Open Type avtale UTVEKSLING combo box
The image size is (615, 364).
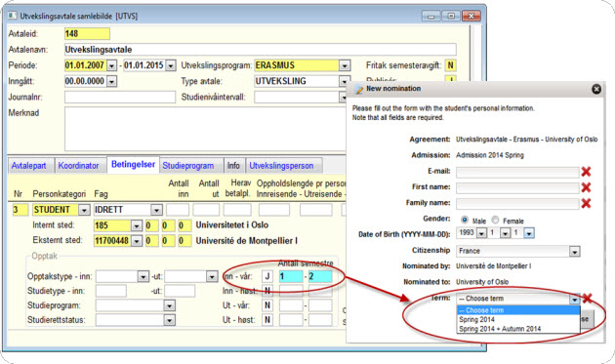coord(302,82)
